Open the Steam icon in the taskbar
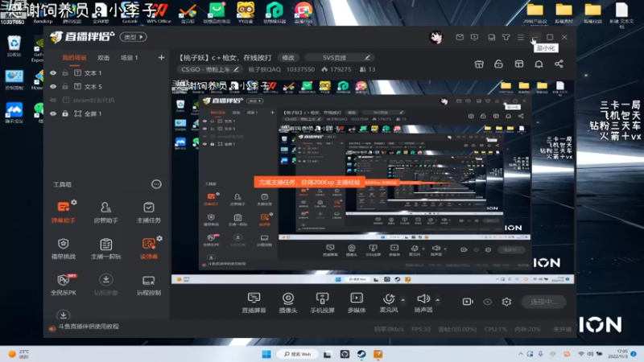644x362 pixels. (361, 354)
